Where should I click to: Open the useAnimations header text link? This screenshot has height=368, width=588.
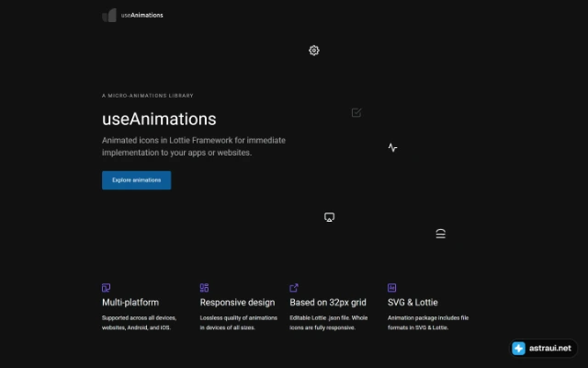141,16
